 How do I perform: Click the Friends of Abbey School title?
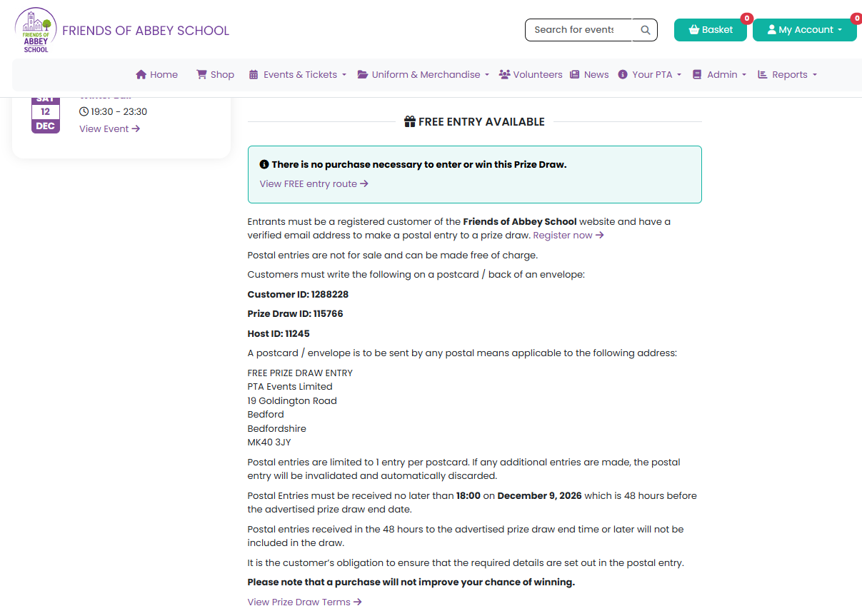tap(146, 31)
